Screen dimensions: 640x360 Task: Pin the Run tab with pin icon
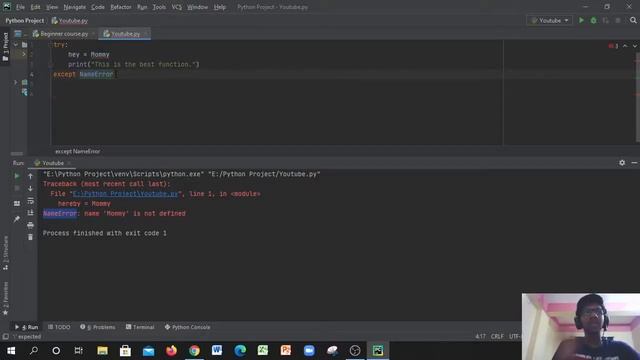pos(17,219)
